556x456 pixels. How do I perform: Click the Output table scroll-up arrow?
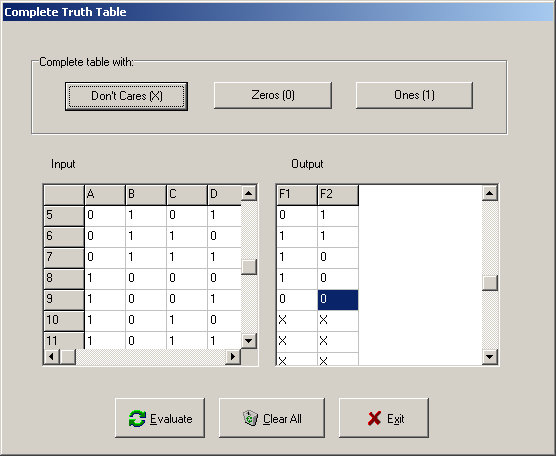[x=490, y=194]
